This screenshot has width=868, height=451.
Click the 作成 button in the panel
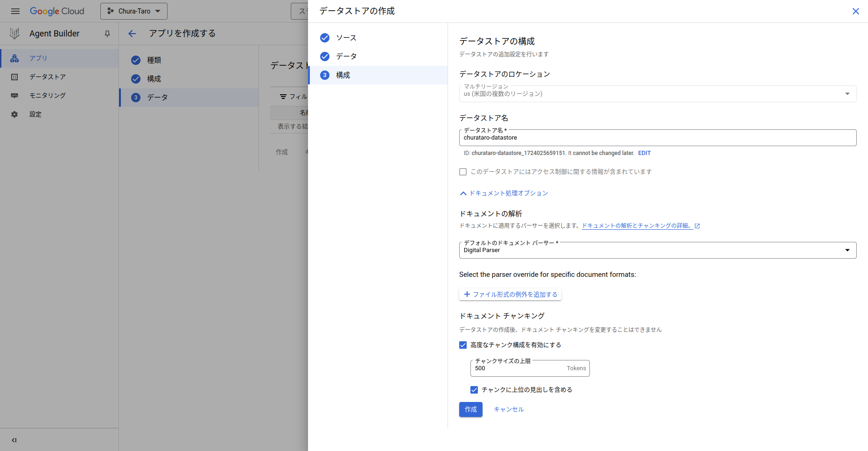471,409
